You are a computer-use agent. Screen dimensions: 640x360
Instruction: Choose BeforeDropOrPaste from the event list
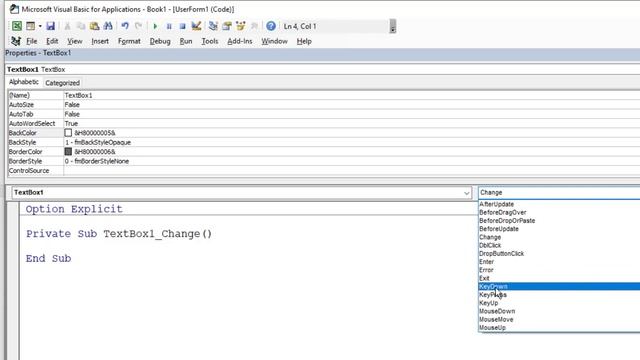coord(559,220)
